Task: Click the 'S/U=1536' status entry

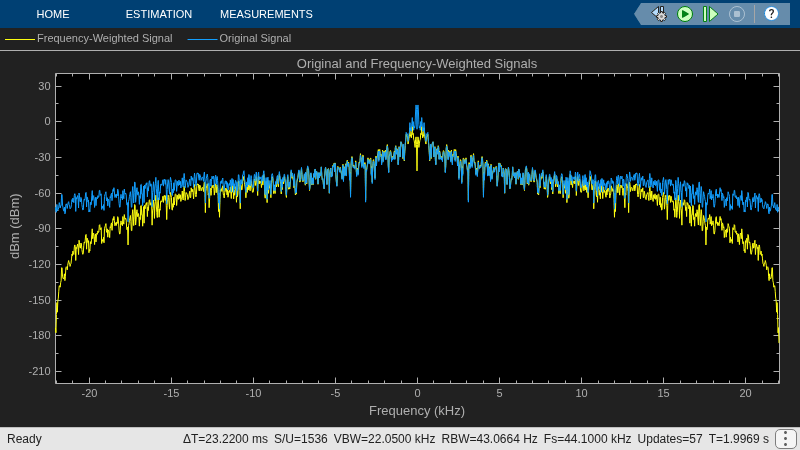Action: (x=301, y=439)
